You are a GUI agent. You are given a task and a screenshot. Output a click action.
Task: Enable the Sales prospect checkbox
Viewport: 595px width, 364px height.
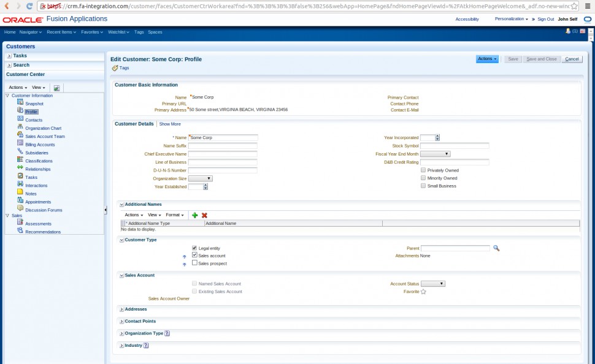[x=195, y=263]
